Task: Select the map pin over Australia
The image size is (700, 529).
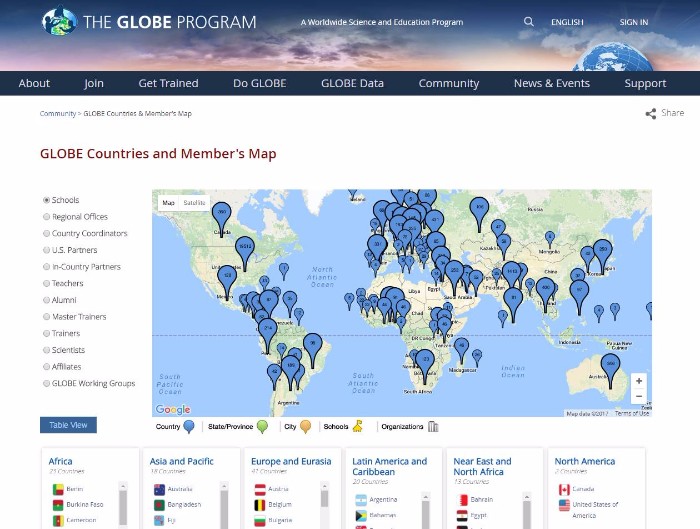Action: pos(610,368)
